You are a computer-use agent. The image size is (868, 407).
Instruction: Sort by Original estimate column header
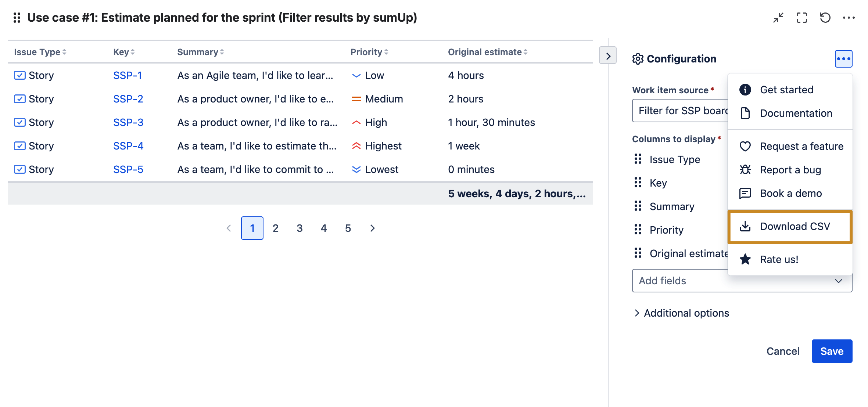point(488,52)
